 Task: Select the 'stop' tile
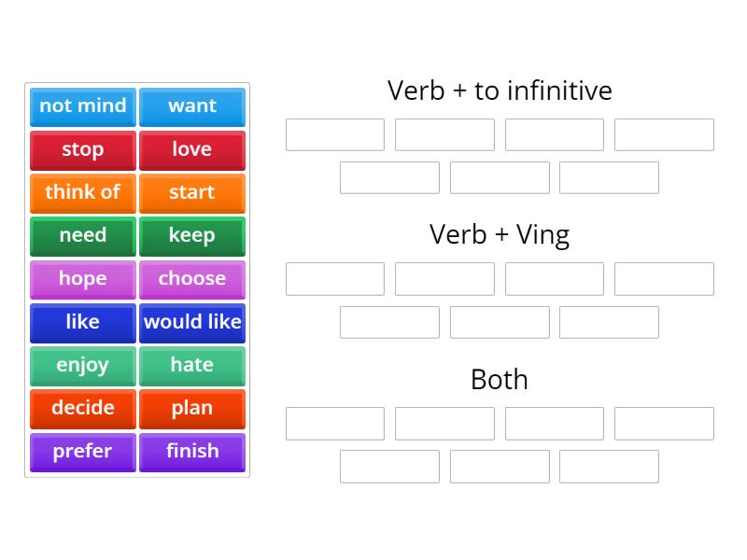pos(82,149)
